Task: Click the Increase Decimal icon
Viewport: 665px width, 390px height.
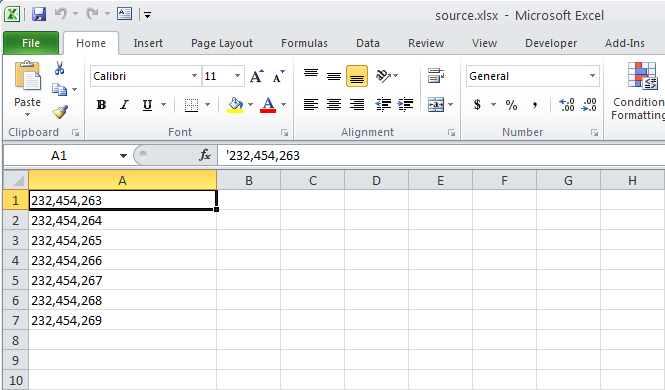Action: pyautogui.click(x=567, y=105)
